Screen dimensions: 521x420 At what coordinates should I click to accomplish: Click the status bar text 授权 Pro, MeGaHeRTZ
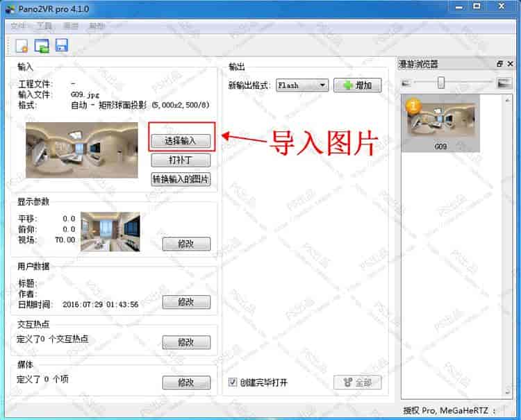[x=445, y=411]
